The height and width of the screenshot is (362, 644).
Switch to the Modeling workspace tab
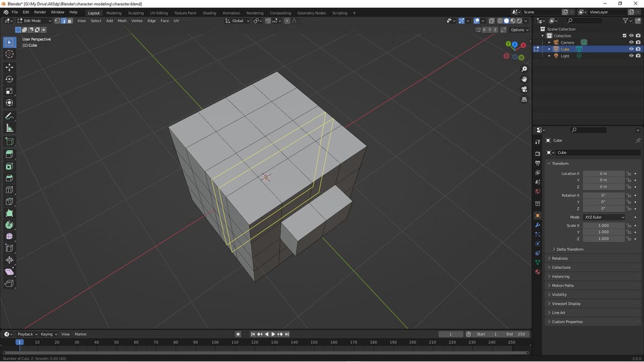coord(114,13)
